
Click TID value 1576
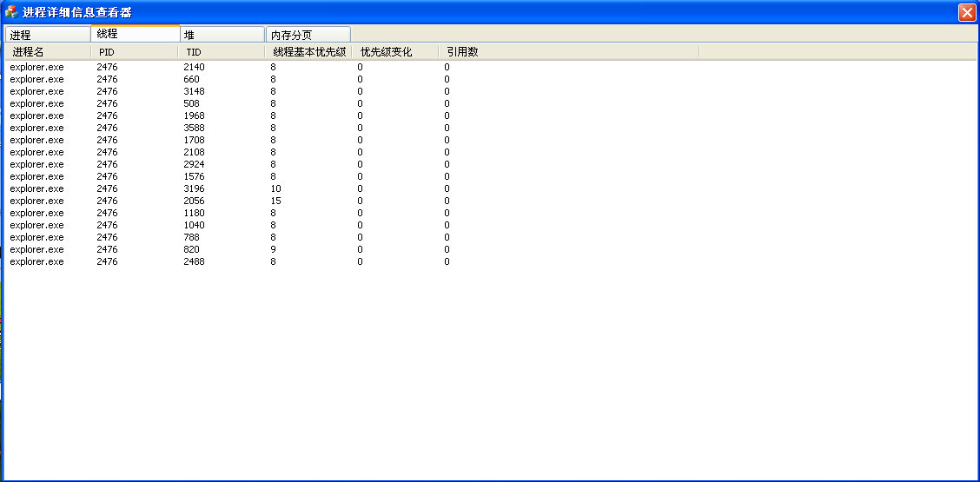pyautogui.click(x=195, y=176)
